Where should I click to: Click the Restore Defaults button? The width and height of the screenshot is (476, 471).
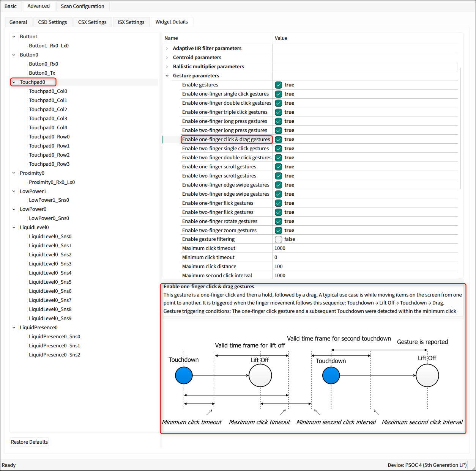[x=29, y=442]
